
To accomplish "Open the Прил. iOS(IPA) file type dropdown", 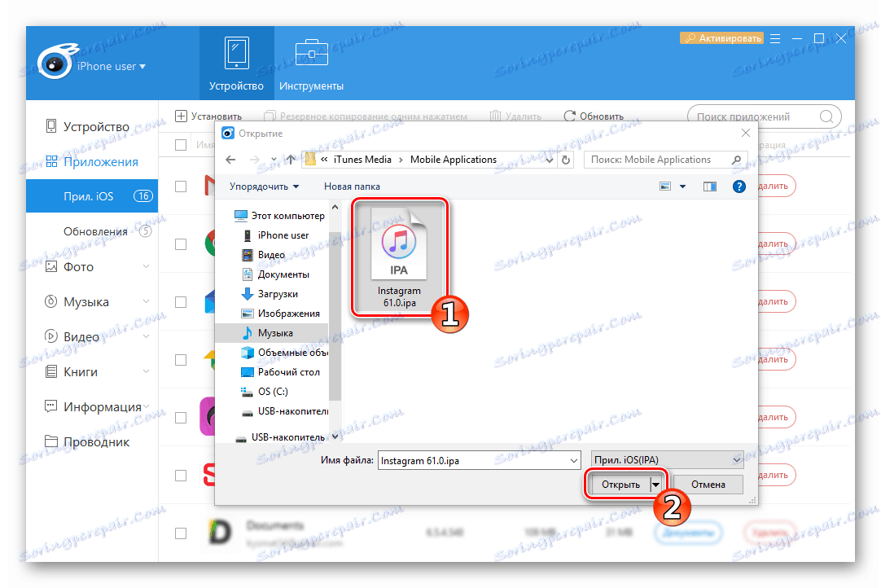I will click(x=667, y=460).
